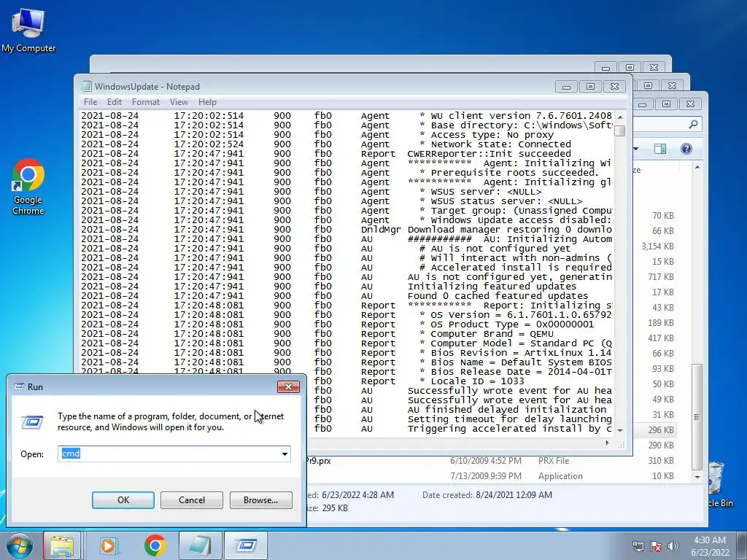The width and height of the screenshot is (747, 560).
Task: Click the network tray icon
Action: 638,546
